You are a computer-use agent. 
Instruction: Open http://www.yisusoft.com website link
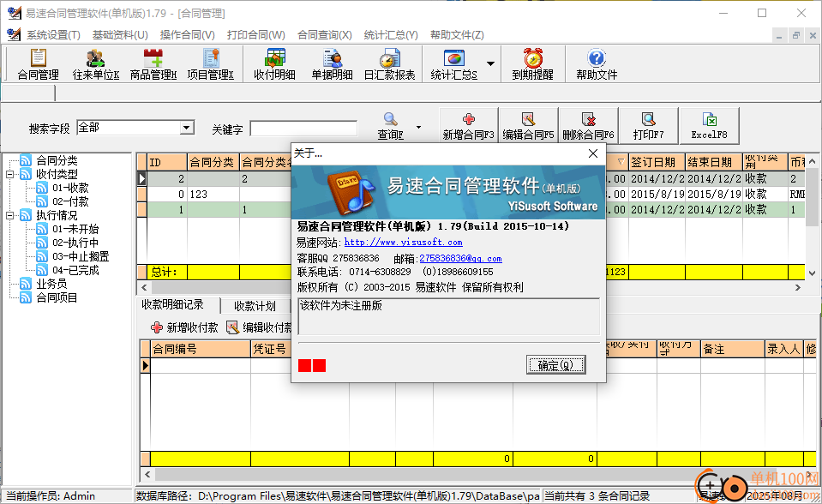click(x=403, y=243)
